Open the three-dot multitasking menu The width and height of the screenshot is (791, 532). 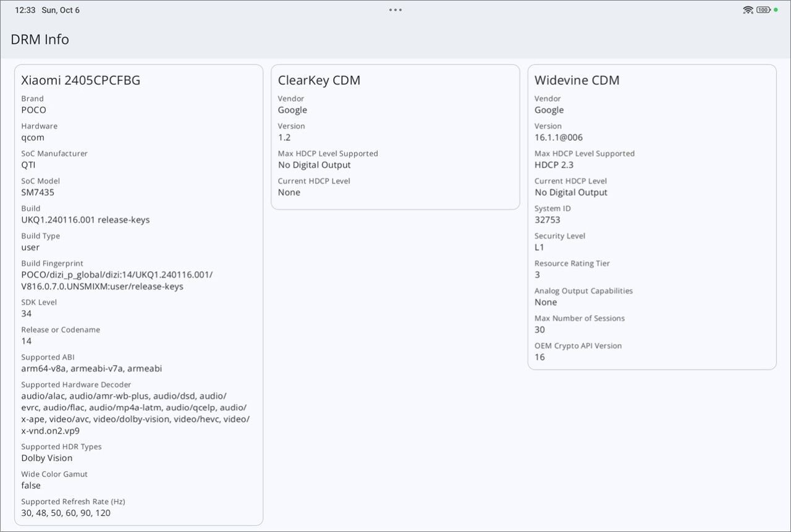[x=395, y=10]
